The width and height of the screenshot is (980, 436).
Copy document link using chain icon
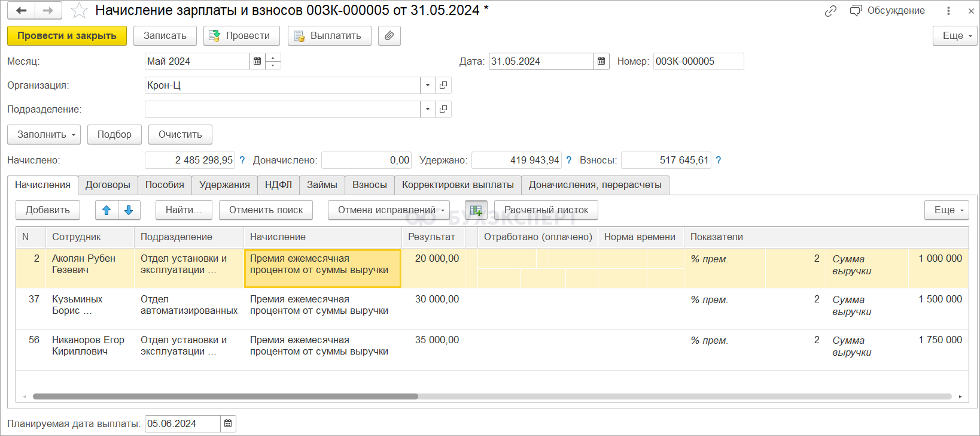click(x=830, y=11)
